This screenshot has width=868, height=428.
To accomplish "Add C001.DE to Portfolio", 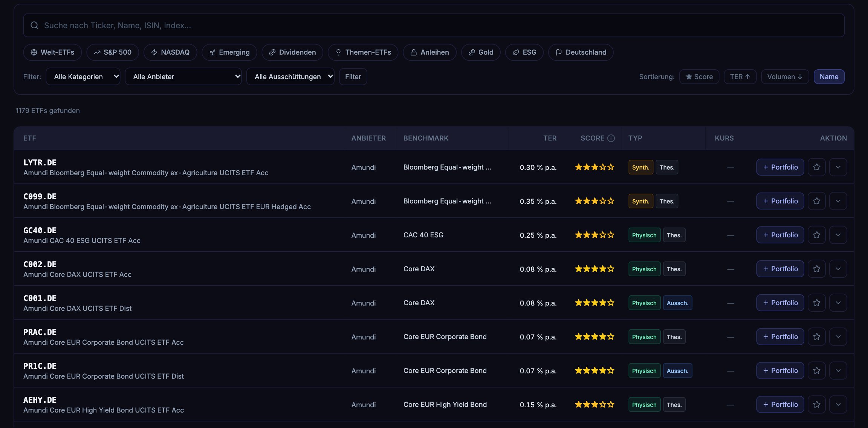I will tap(780, 303).
